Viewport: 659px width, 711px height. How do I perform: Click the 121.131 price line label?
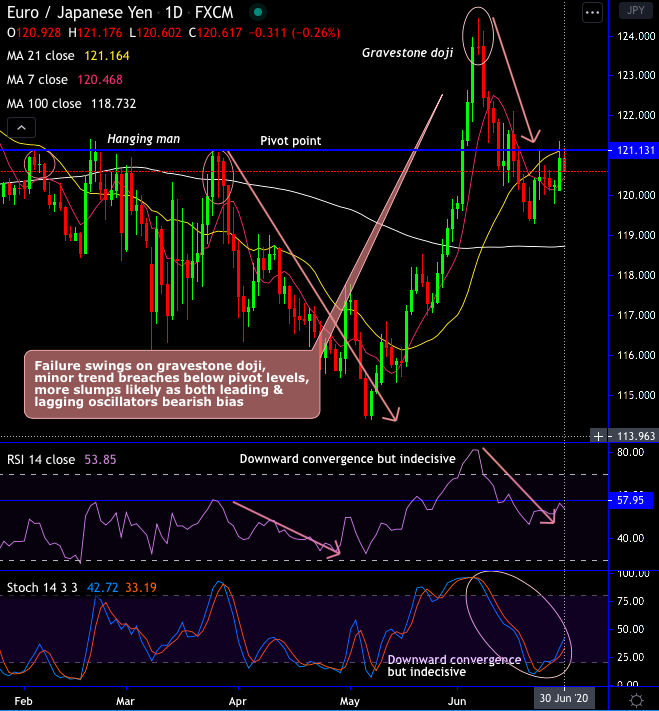(x=634, y=150)
